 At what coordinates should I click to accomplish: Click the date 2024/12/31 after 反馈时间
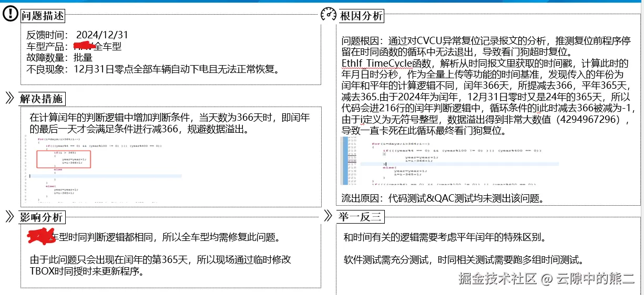(x=102, y=35)
